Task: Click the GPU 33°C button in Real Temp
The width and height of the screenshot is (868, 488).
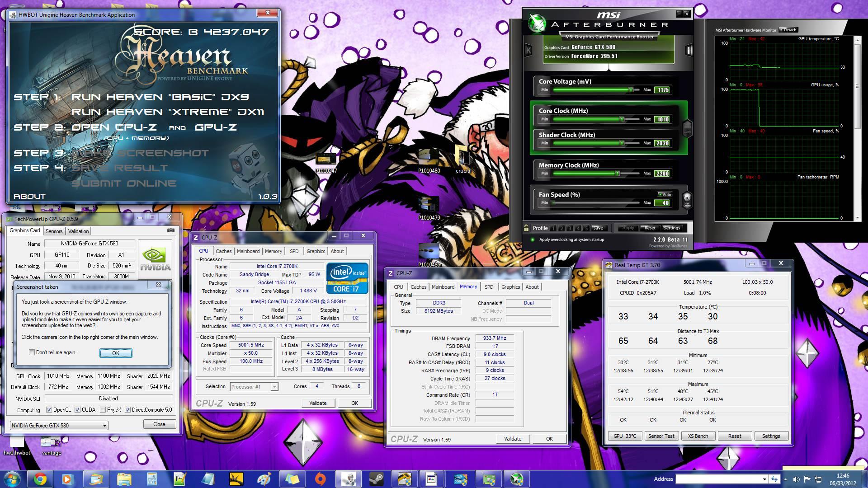Action: [x=625, y=436]
